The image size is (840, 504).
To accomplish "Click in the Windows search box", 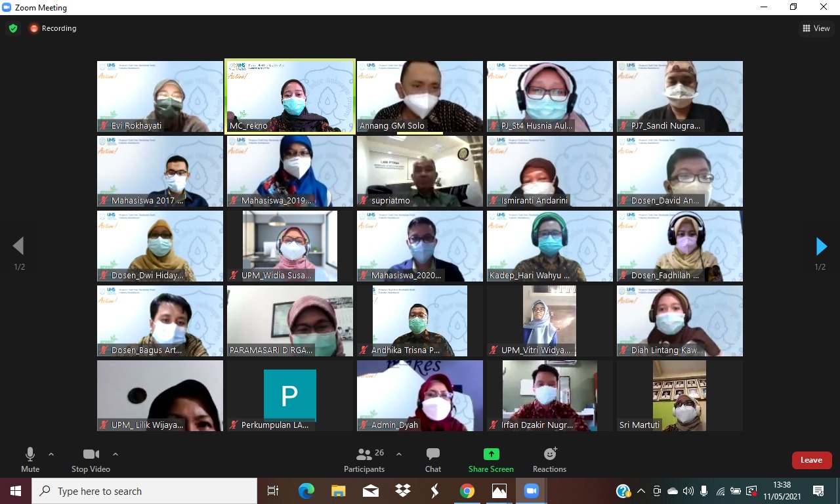I will click(x=144, y=491).
